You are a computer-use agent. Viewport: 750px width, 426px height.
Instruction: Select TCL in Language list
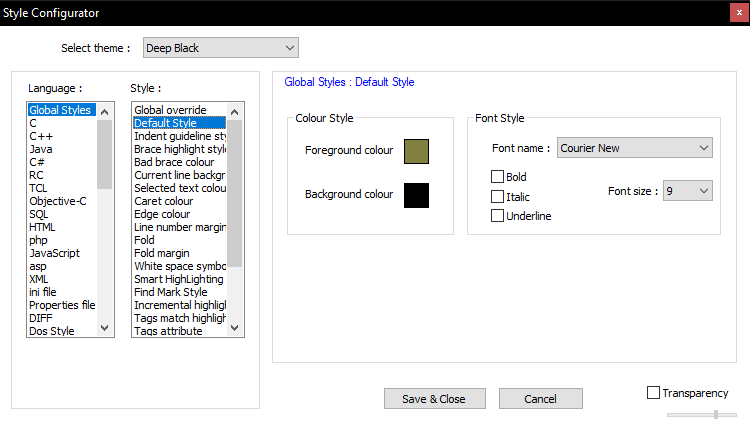pos(62,188)
